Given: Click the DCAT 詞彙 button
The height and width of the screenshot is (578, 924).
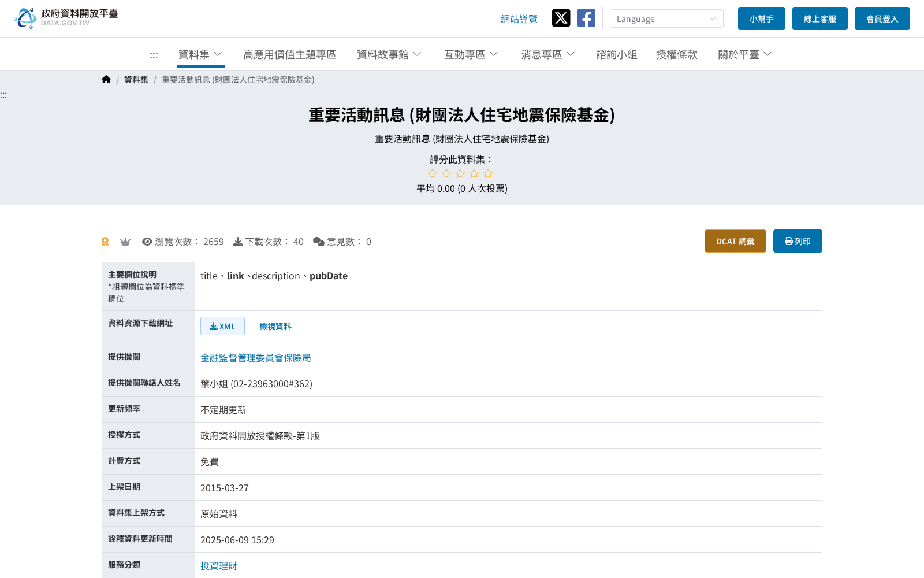Looking at the screenshot, I should pos(735,241).
